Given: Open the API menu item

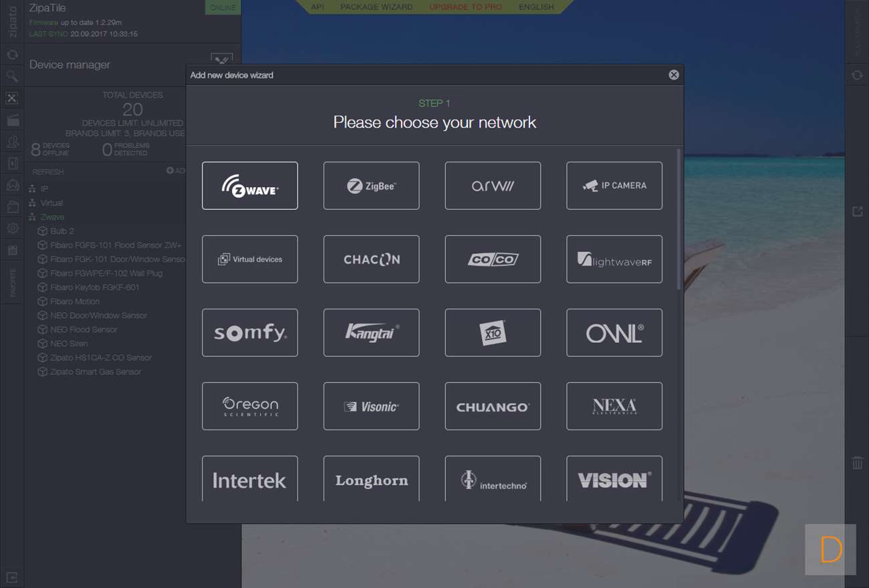Looking at the screenshot, I should [x=318, y=7].
